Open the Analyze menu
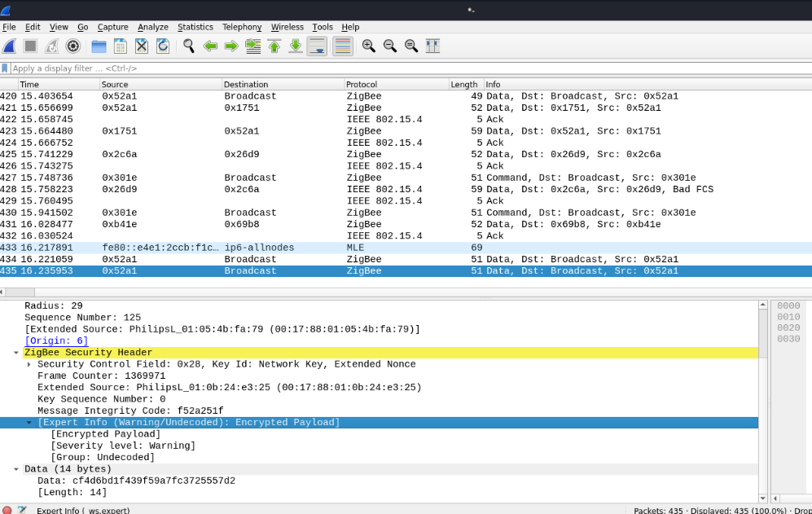This screenshot has width=812, height=514. tap(153, 27)
